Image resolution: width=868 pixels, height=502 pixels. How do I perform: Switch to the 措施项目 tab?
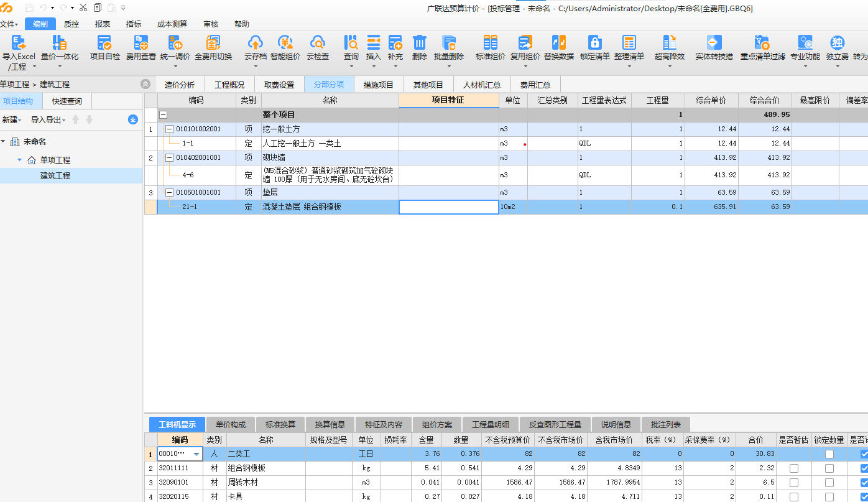379,85
